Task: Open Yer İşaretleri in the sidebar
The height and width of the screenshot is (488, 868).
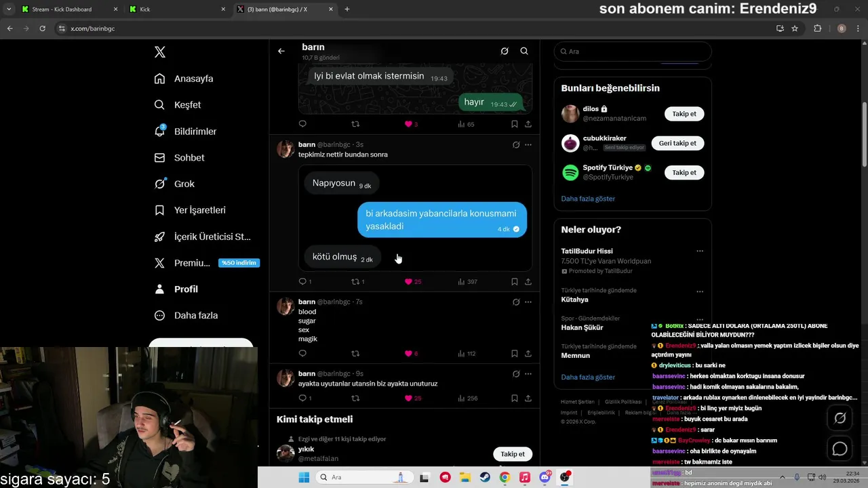Action: pyautogui.click(x=190, y=210)
